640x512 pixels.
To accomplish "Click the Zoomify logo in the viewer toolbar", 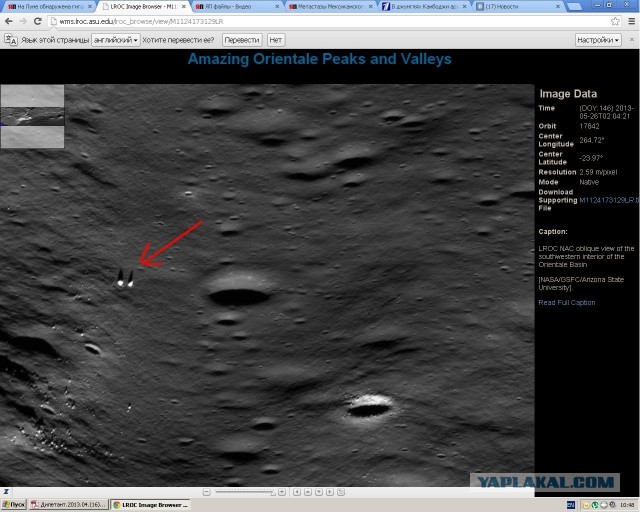I will coord(7,492).
